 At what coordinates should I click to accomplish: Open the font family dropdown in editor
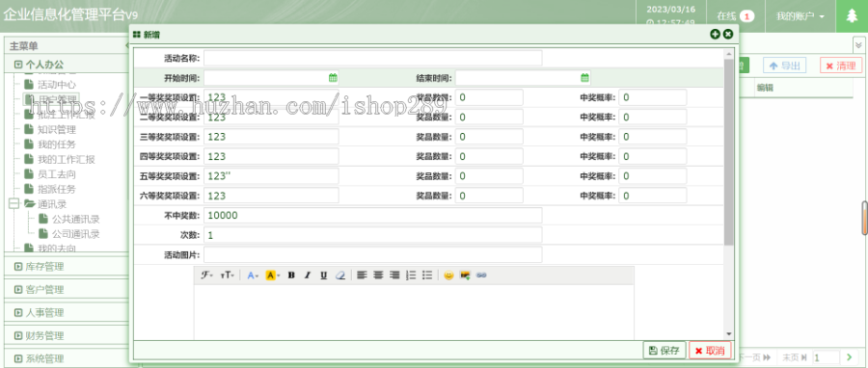(x=206, y=276)
